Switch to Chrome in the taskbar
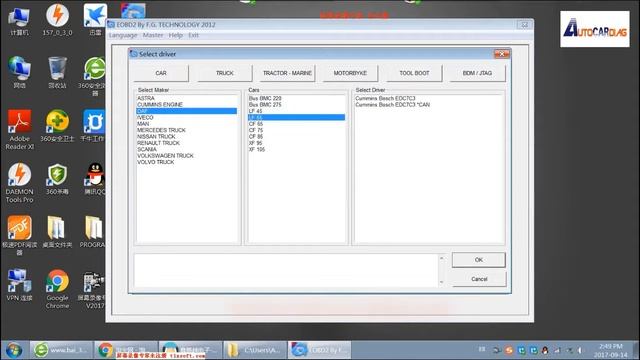Image resolution: width=640 pixels, height=360 pixels. (x=125, y=350)
